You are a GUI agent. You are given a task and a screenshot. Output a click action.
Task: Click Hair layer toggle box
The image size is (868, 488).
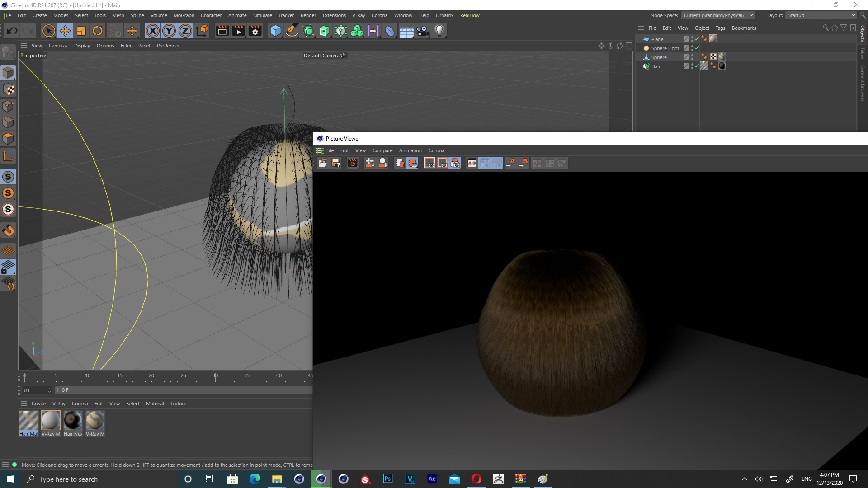(x=686, y=66)
